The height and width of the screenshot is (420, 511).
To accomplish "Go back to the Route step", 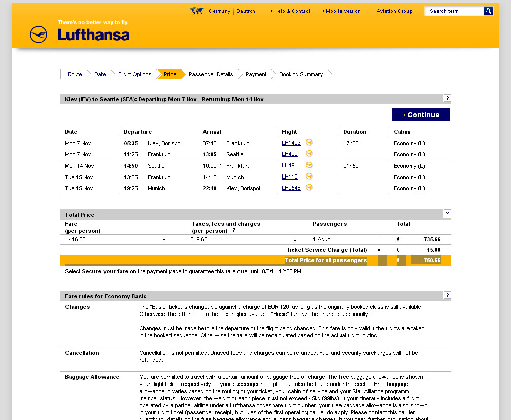I will [75, 74].
